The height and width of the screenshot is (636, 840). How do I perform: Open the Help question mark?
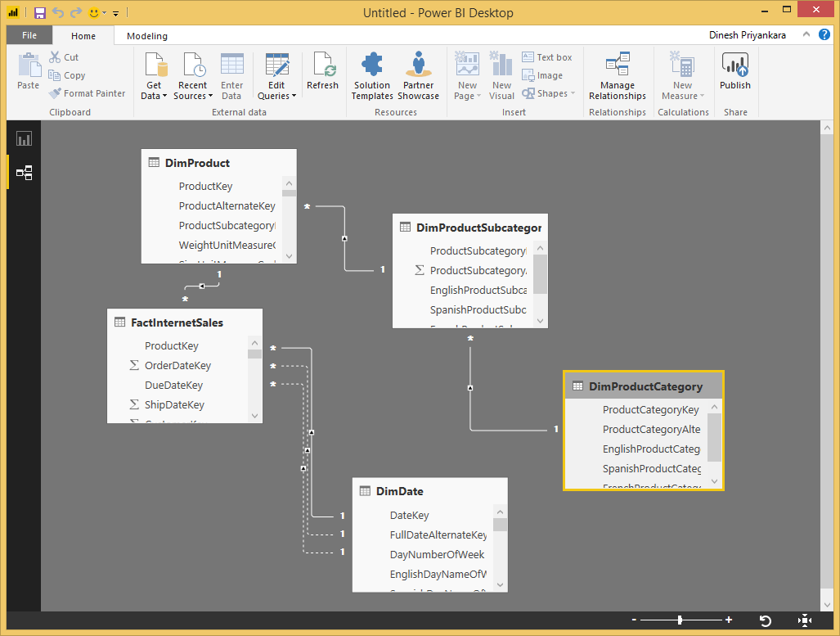click(x=824, y=34)
